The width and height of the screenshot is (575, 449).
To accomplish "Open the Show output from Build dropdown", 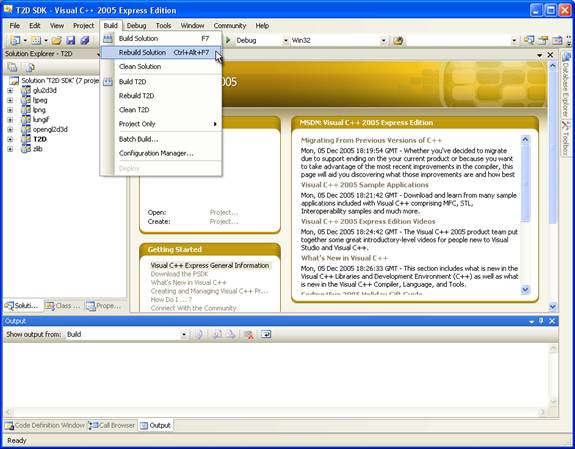I will tap(184, 334).
